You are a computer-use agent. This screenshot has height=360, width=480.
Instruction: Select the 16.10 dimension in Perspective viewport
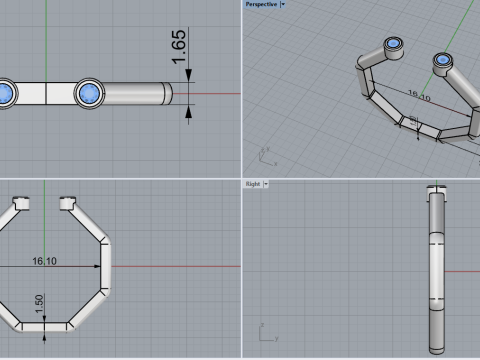[419, 96]
